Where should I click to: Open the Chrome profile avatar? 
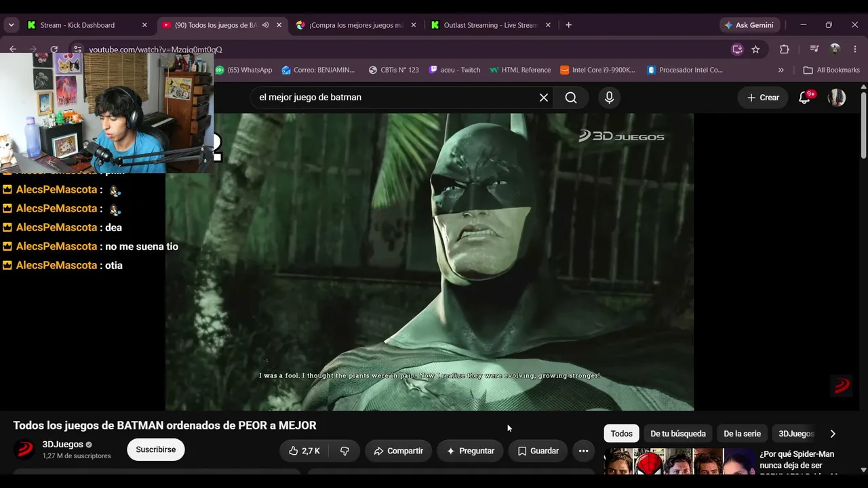(x=835, y=49)
